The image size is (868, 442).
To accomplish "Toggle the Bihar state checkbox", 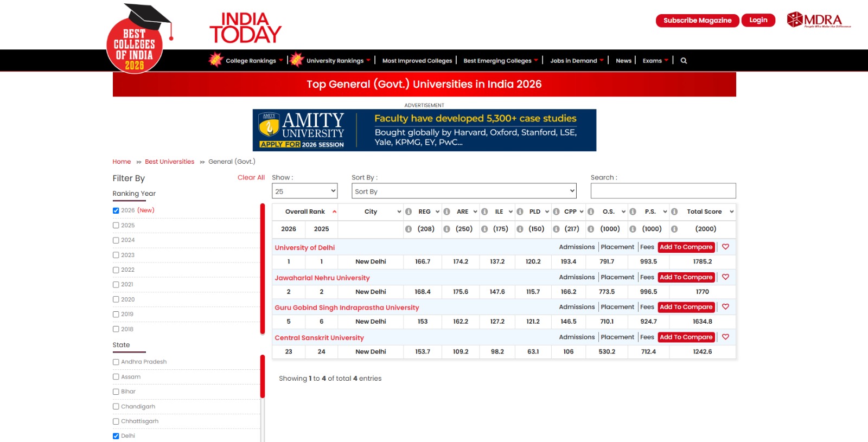I will (116, 392).
